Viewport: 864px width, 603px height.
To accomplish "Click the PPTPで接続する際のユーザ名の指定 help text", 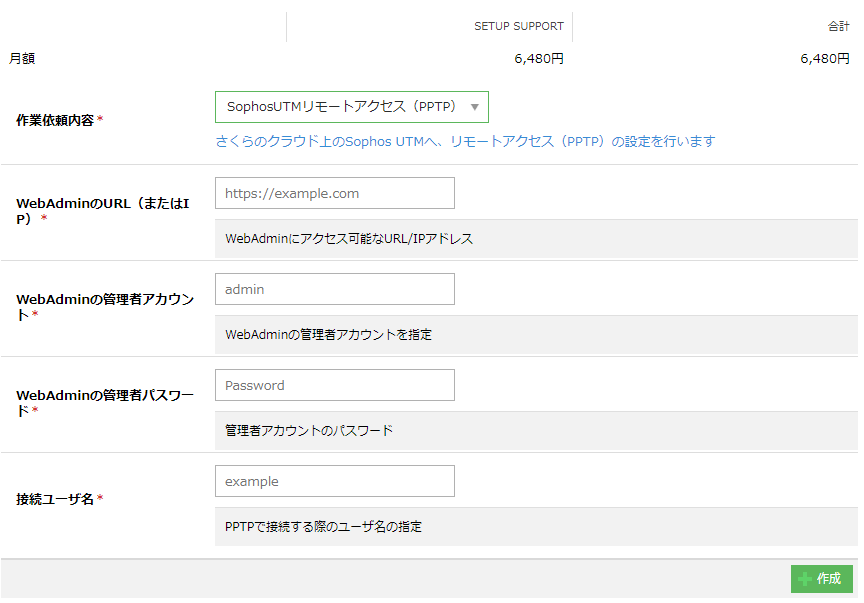I will tap(323, 526).
